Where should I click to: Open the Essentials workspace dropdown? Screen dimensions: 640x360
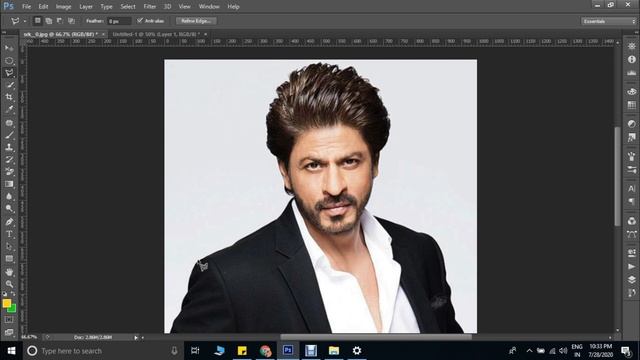(x=609, y=21)
